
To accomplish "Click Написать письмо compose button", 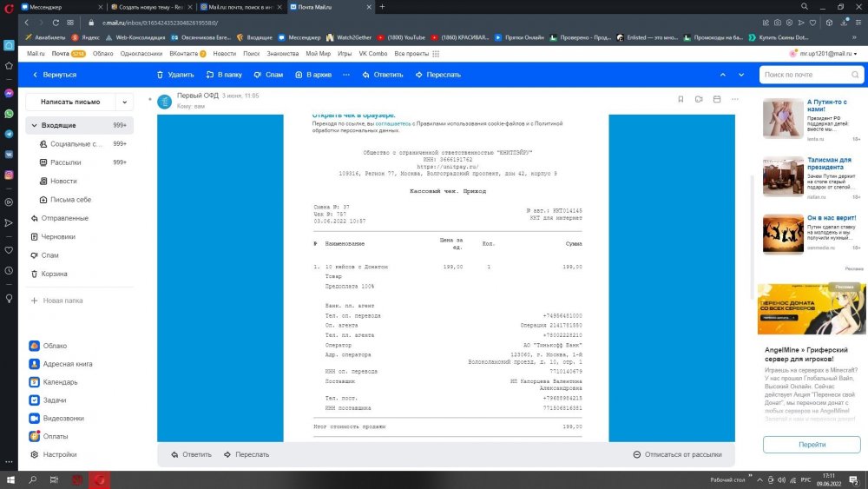I will pyautogui.click(x=70, y=102).
